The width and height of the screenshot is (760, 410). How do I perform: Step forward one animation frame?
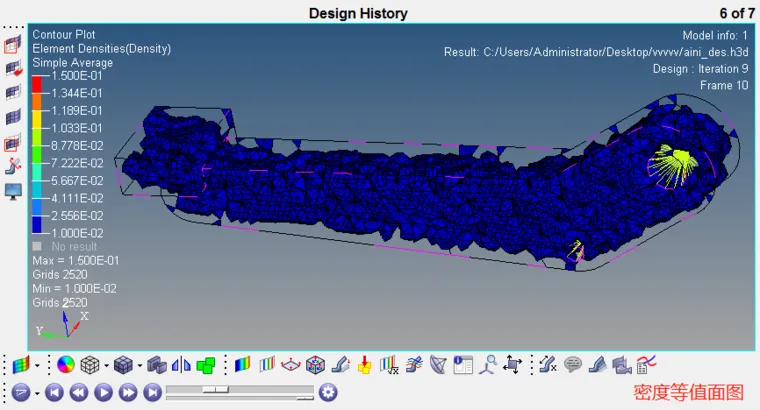(128, 392)
